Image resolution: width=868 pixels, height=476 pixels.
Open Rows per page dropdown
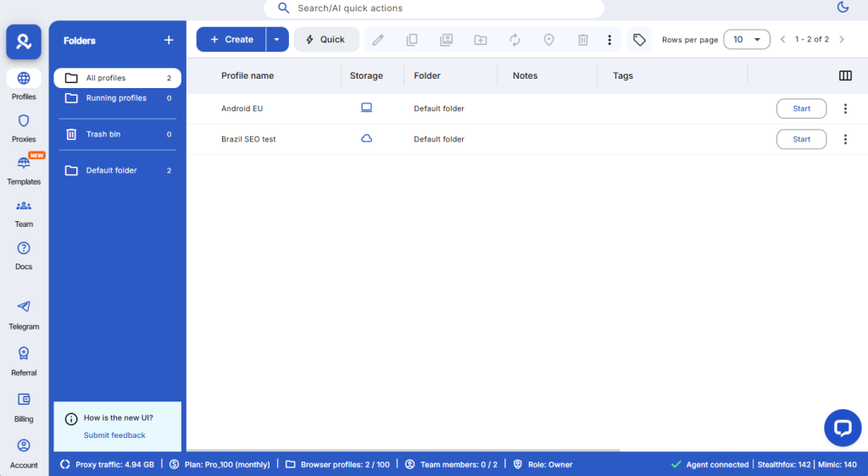coord(746,40)
